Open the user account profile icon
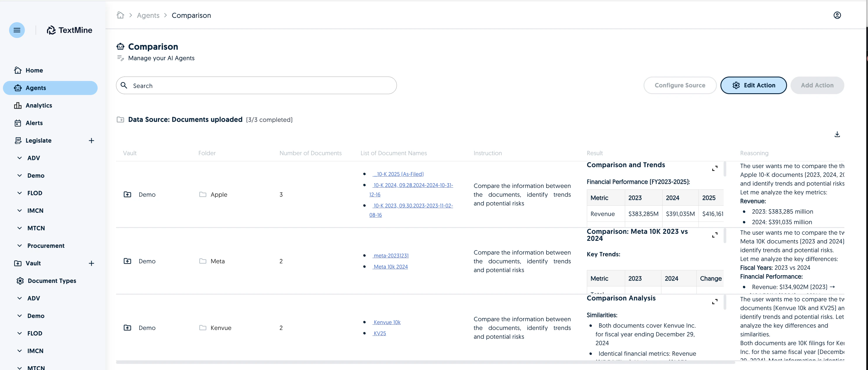Viewport: 868px width, 370px height. [x=837, y=15]
